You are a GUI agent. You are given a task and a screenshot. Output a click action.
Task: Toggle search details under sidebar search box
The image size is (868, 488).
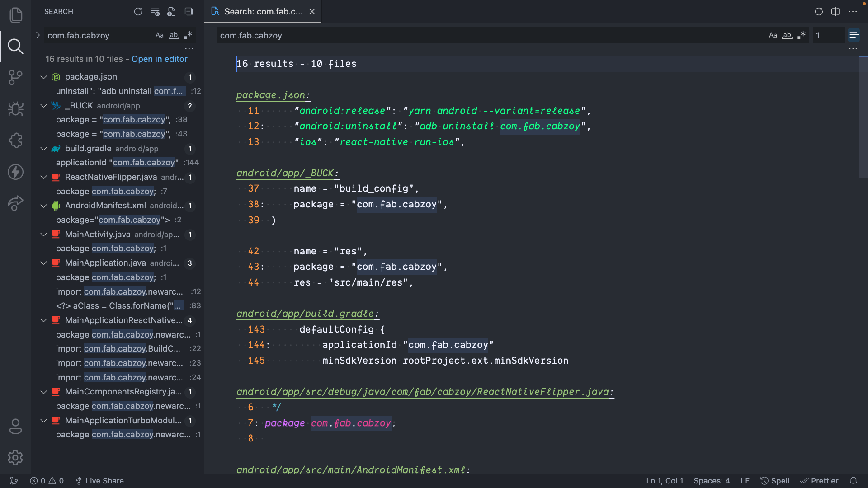(189, 48)
